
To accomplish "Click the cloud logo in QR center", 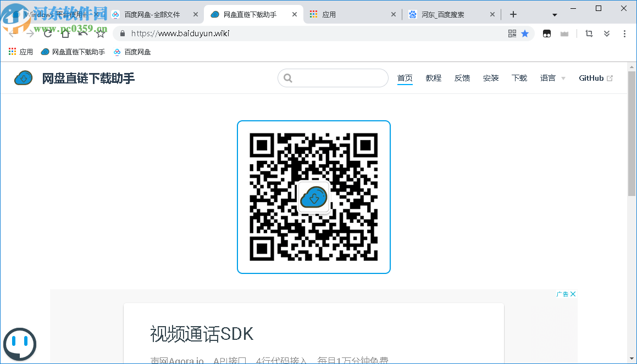I will (314, 197).
